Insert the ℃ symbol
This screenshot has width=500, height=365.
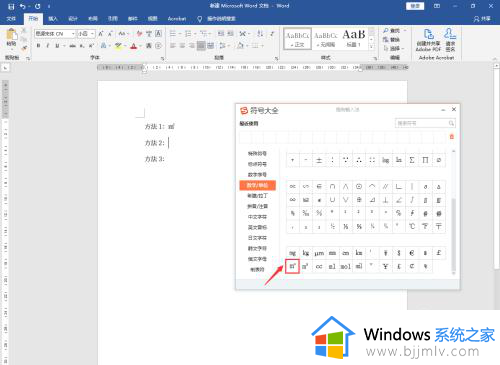pos(412,226)
